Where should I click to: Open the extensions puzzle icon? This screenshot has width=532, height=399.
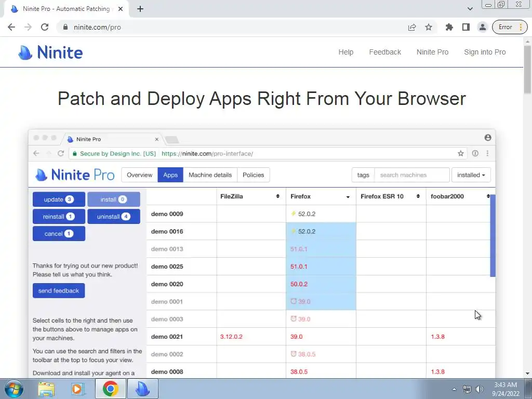pos(449,27)
